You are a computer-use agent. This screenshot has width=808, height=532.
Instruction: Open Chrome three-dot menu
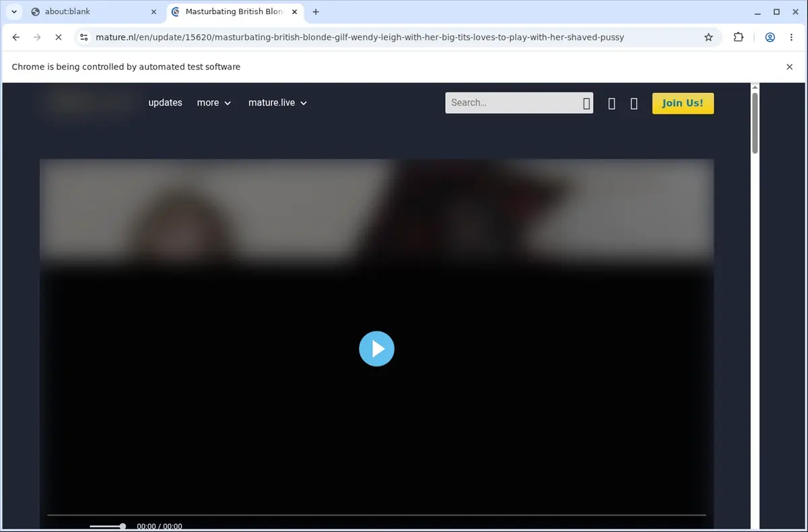click(x=791, y=38)
